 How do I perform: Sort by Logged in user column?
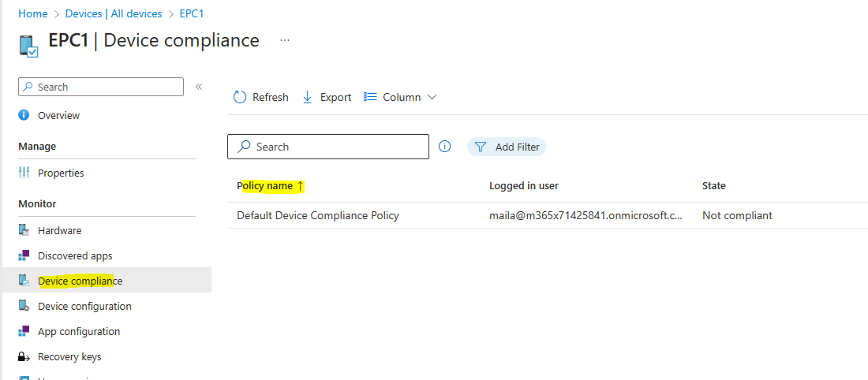pos(524,186)
